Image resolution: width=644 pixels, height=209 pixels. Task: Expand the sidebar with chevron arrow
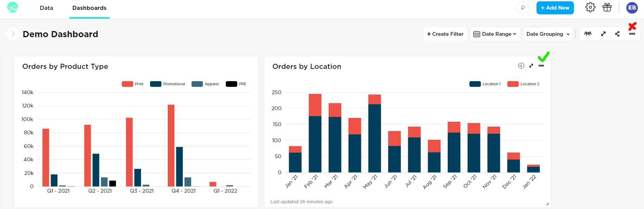pos(13,34)
